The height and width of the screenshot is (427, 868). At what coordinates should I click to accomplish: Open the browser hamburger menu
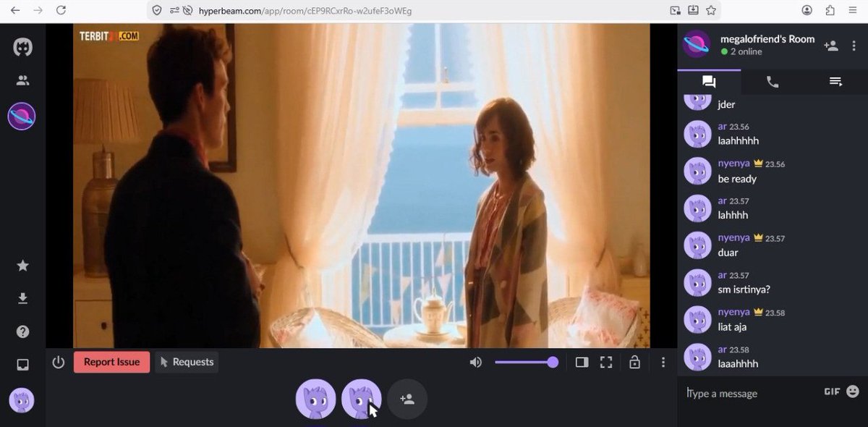pos(853,10)
